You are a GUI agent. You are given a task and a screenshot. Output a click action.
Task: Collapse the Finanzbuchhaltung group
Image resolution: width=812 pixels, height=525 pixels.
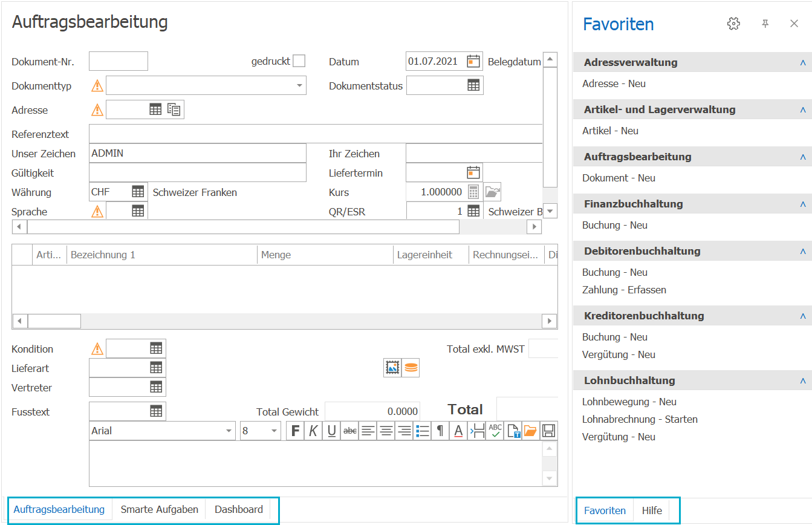pyautogui.click(x=803, y=204)
